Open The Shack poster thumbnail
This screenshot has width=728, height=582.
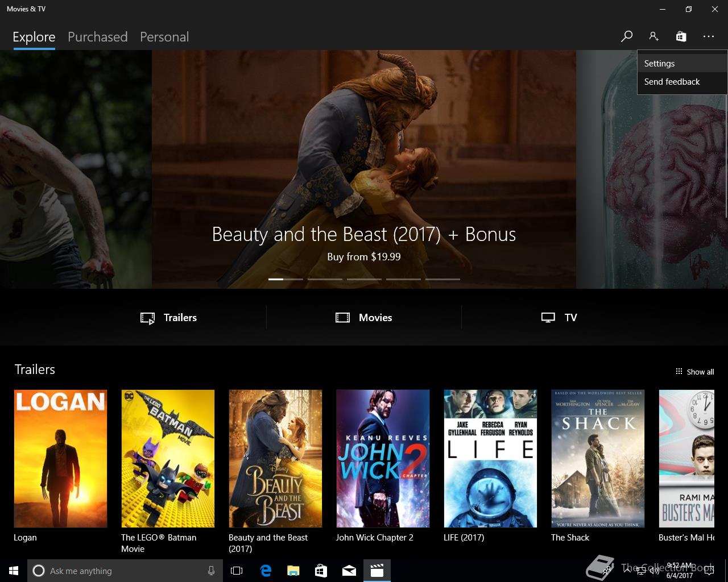click(598, 459)
